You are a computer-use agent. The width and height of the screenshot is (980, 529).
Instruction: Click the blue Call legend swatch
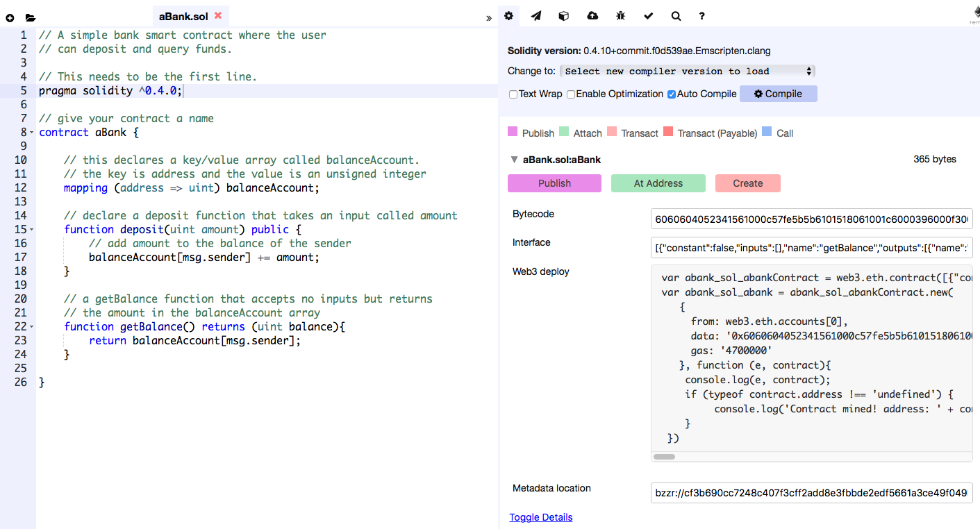tap(767, 131)
